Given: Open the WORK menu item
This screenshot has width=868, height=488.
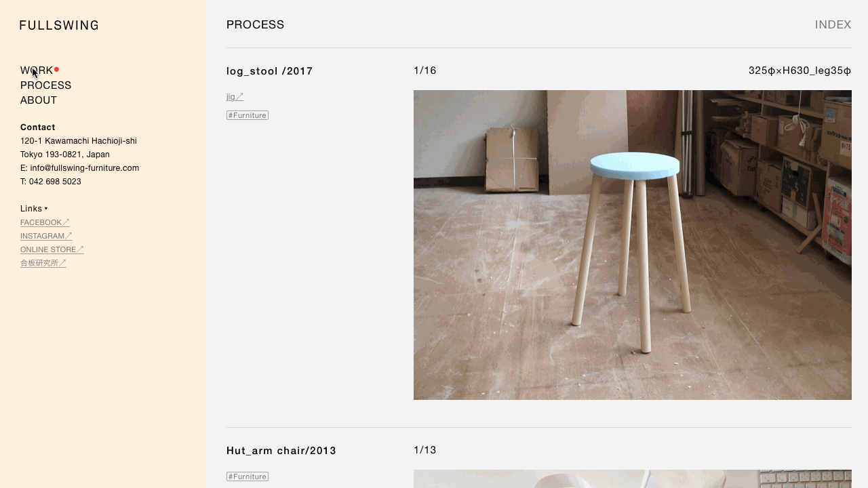Looking at the screenshot, I should [37, 70].
